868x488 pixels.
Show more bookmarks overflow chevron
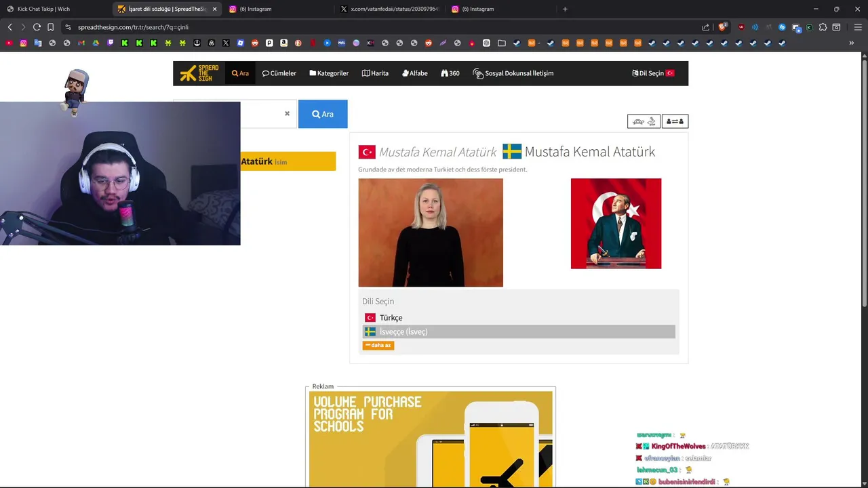[x=852, y=43]
